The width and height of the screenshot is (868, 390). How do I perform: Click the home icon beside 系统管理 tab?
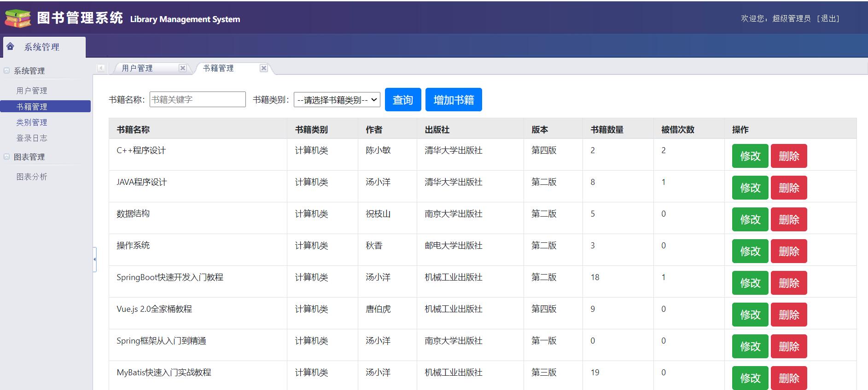point(11,46)
